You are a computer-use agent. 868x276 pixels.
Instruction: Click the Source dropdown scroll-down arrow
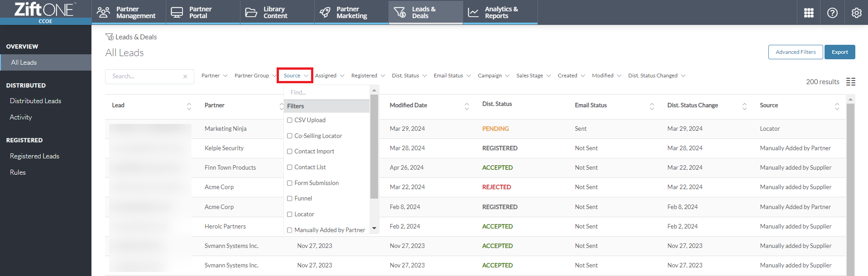click(374, 228)
